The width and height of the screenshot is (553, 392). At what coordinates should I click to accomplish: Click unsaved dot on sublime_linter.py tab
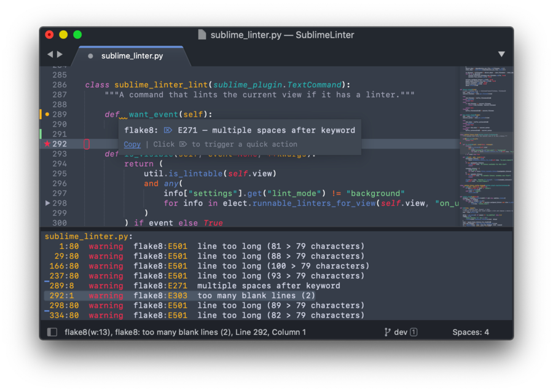[91, 56]
